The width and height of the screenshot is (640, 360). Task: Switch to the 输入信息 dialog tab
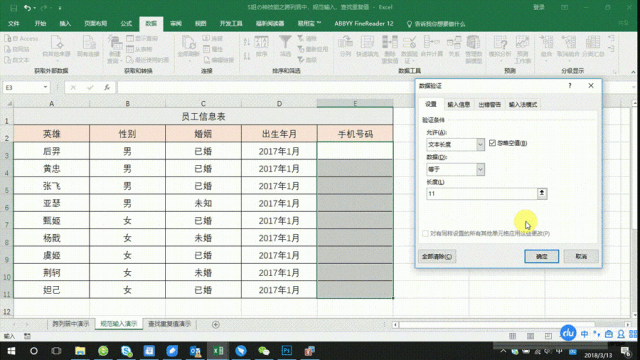(x=458, y=104)
